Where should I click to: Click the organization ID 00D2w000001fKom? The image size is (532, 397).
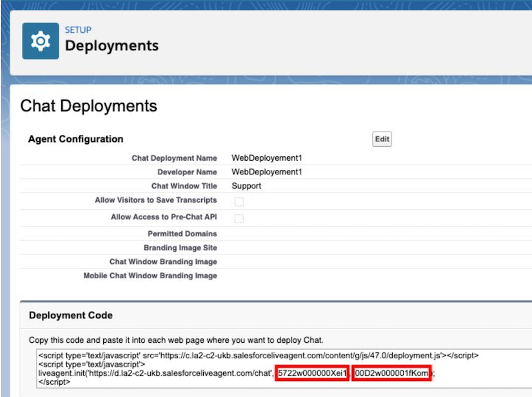(x=391, y=373)
